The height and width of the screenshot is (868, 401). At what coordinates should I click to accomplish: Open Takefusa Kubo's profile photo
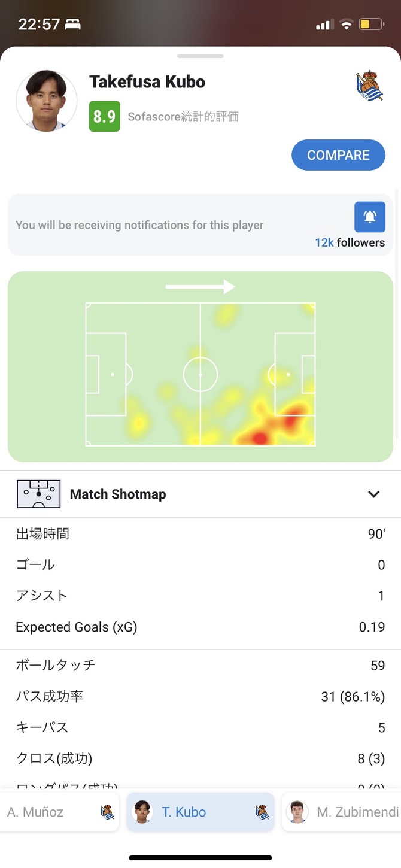[x=47, y=101]
